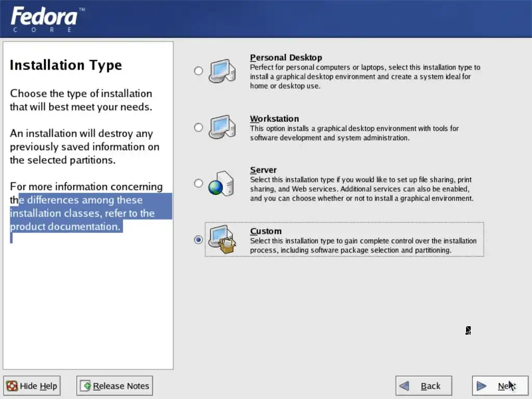Image resolution: width=532 pixels, height=399 pixels.
Task: Click 'Choose the type of installation' help text
Action: tap(81, 94)
